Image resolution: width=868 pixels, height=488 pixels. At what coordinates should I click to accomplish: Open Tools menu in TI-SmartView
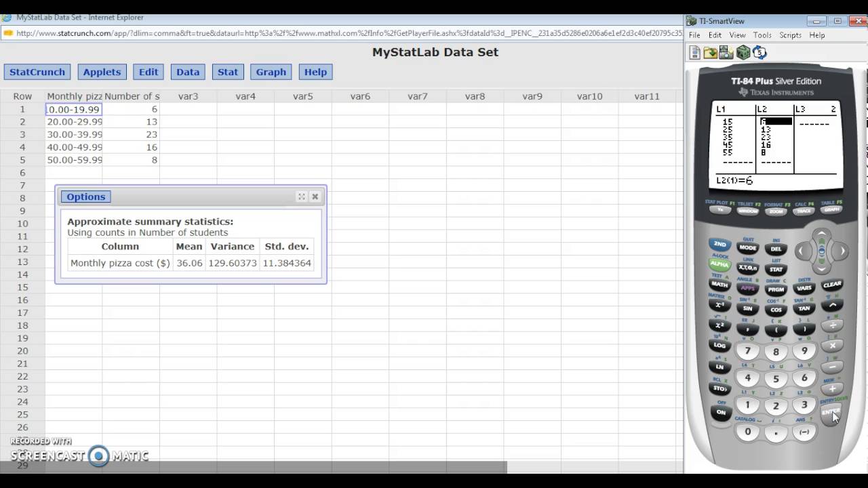(x=762, y=35)
